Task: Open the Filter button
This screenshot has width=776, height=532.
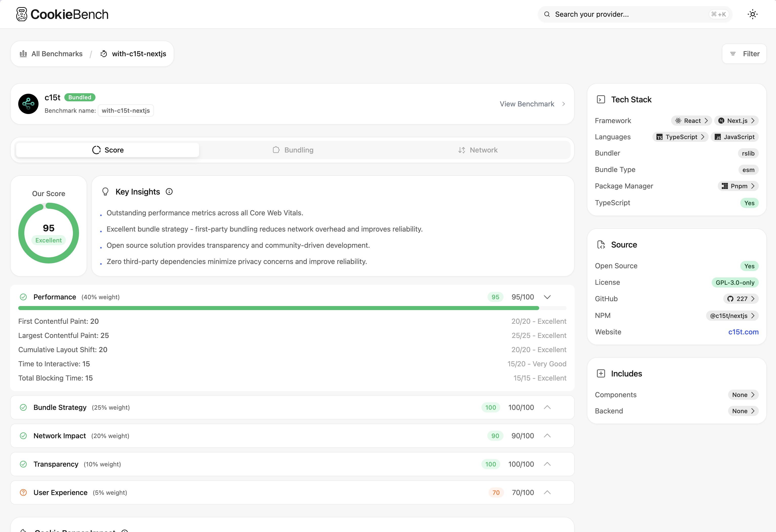Action: pos(744,54)
